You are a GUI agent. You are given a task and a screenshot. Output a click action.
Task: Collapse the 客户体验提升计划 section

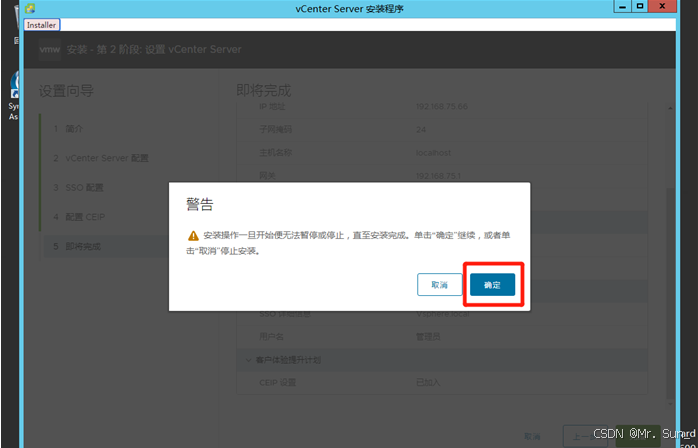[x=248, y=360]
